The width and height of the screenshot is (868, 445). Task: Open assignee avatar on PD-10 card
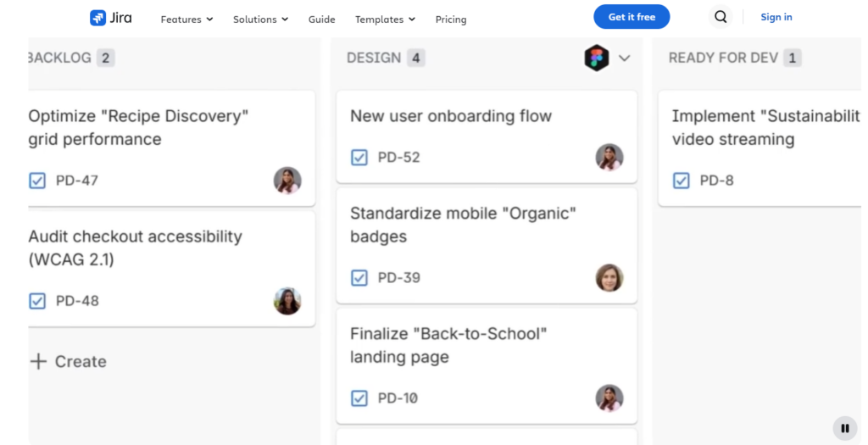click(609, 398)
